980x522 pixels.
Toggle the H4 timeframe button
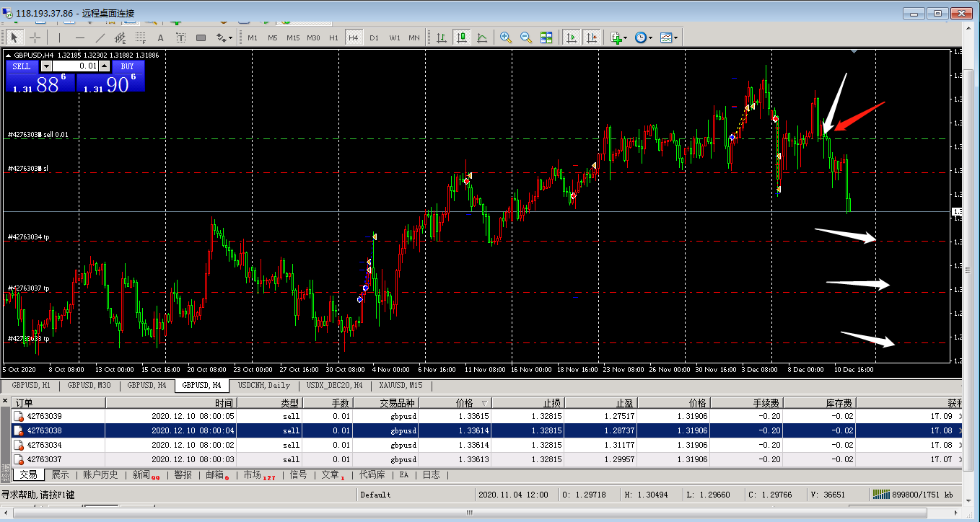[x=354, y=37]
